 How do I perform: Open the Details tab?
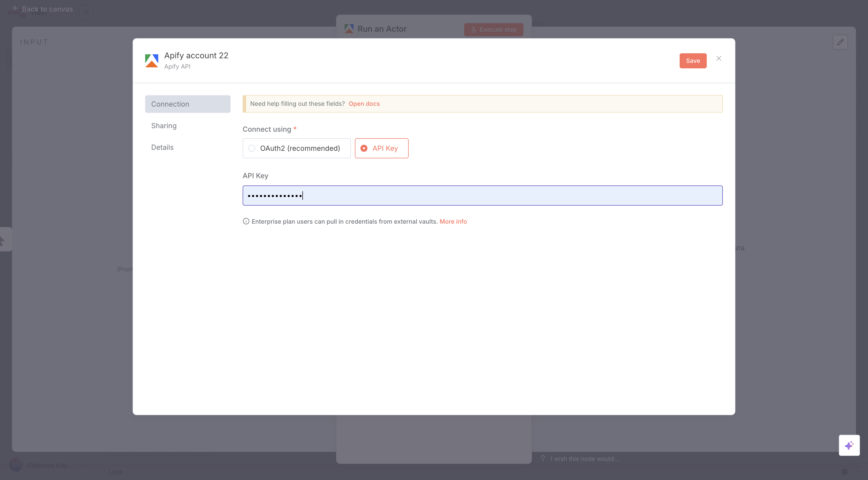coord(162,147)
